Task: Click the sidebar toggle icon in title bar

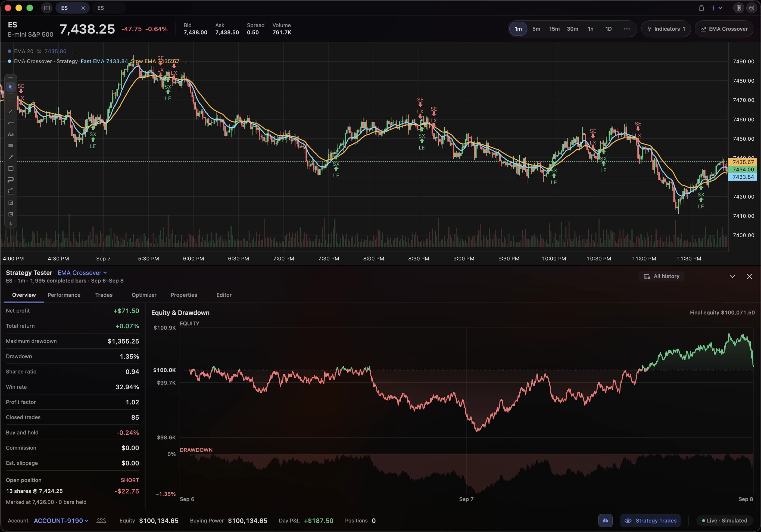Action: [47, 8]
